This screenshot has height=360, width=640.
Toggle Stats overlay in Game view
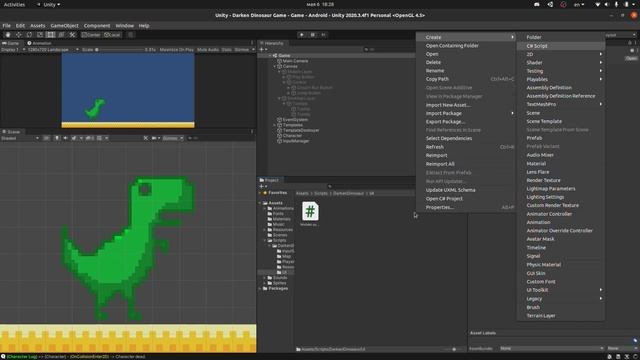227,49
